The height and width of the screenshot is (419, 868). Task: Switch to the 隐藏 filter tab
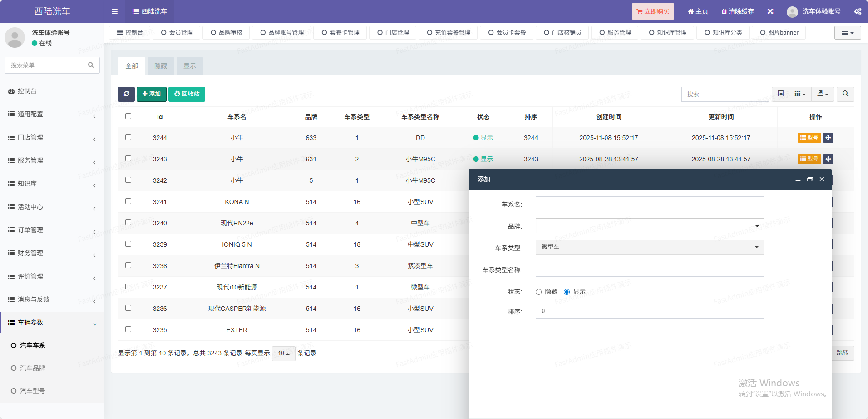coord(161,66)
